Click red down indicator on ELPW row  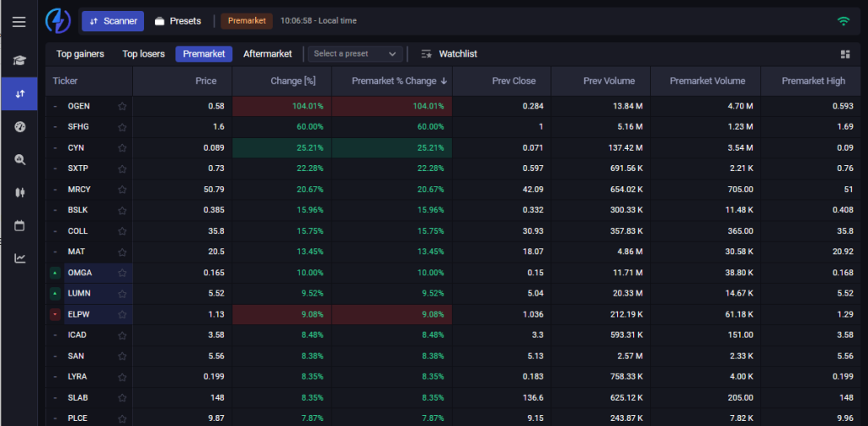55,314
